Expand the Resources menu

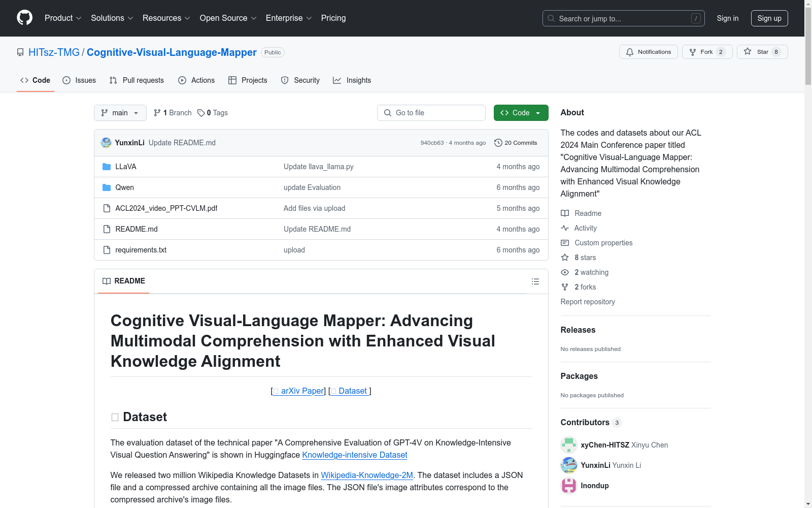point(166,18)
